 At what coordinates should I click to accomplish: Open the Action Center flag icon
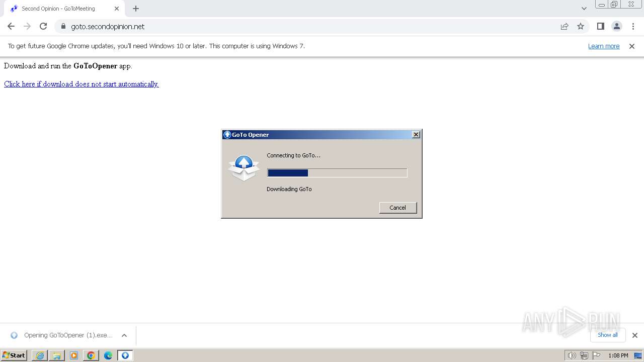pos(596,355)
